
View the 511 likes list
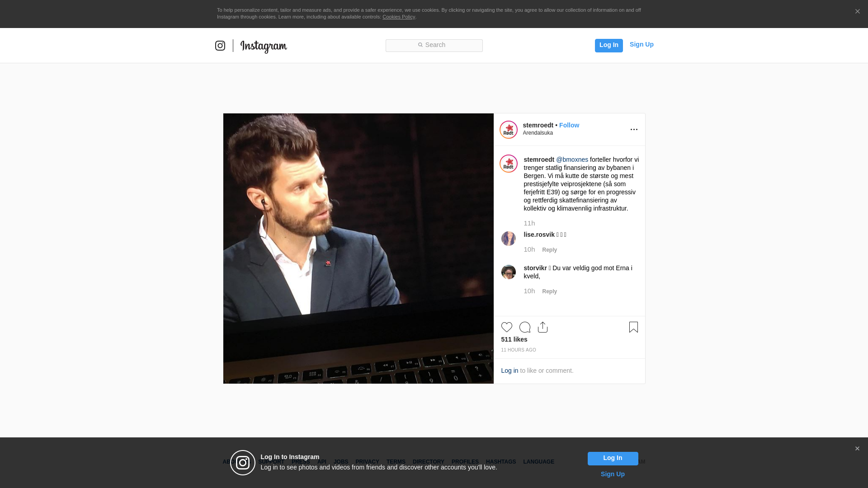[514, 339]
